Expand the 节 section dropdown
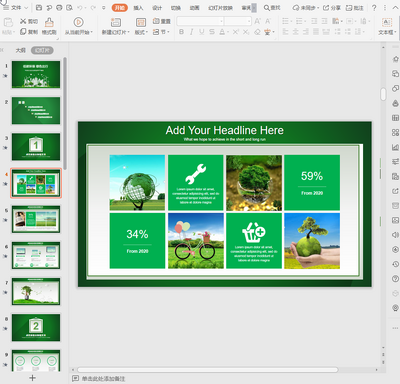 [168, 32]
